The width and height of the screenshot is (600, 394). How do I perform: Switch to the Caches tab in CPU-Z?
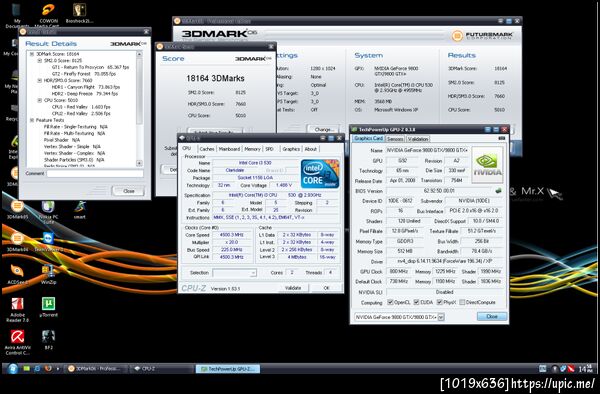click(x=207, y=149)
